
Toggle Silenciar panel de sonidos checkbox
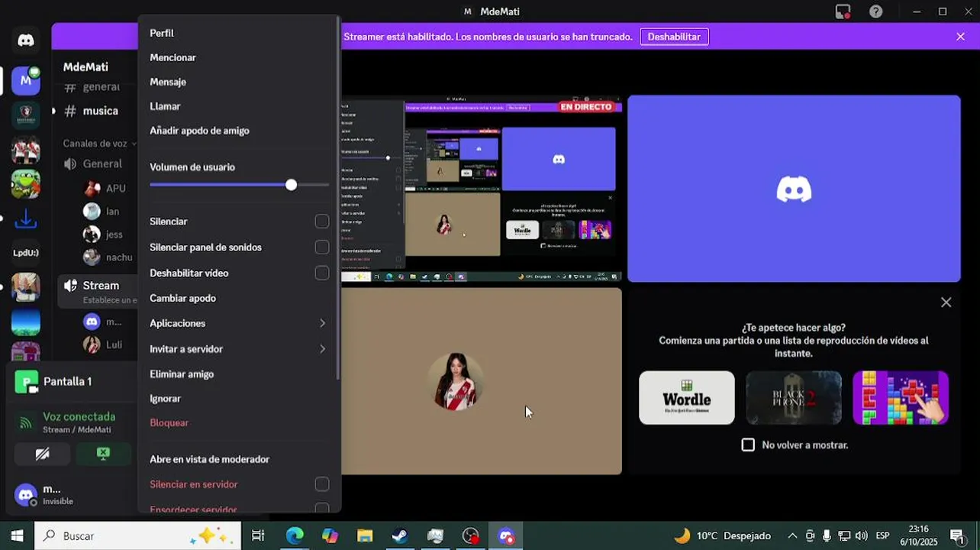[x=322, y=247]
